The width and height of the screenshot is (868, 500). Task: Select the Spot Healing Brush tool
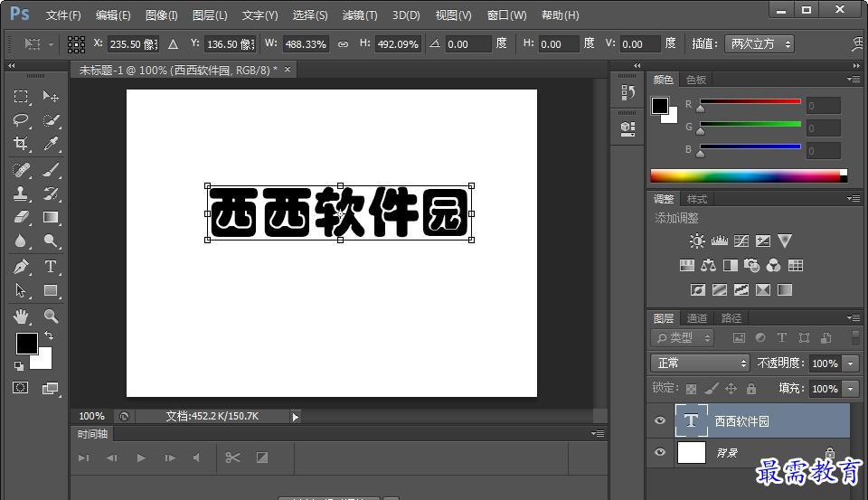[x=21, y=169]
